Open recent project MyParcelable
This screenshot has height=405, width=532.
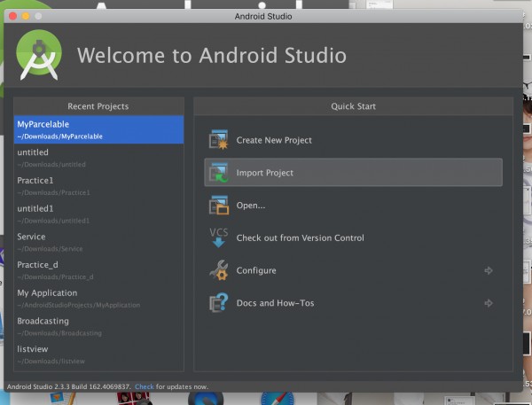click(98, 129)
